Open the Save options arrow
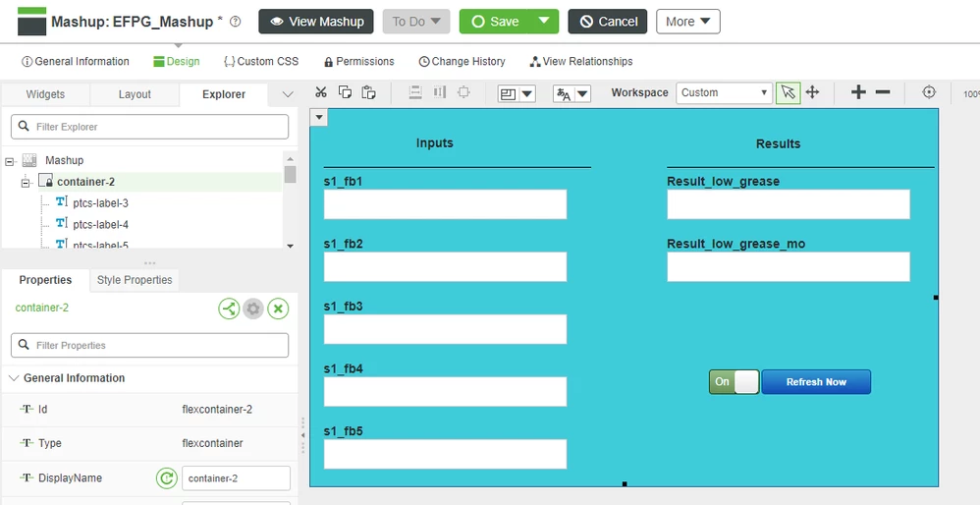The height and width of the screenshot is (505, 980). (x=544, y=22)
